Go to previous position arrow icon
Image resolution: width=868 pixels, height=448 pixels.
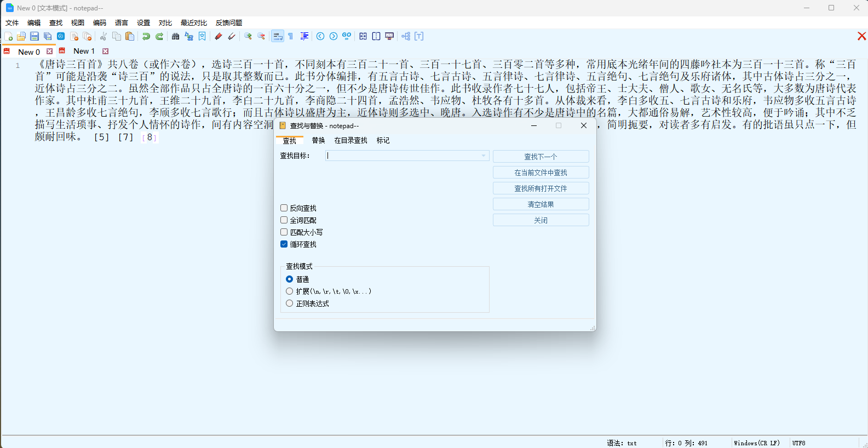320,36
